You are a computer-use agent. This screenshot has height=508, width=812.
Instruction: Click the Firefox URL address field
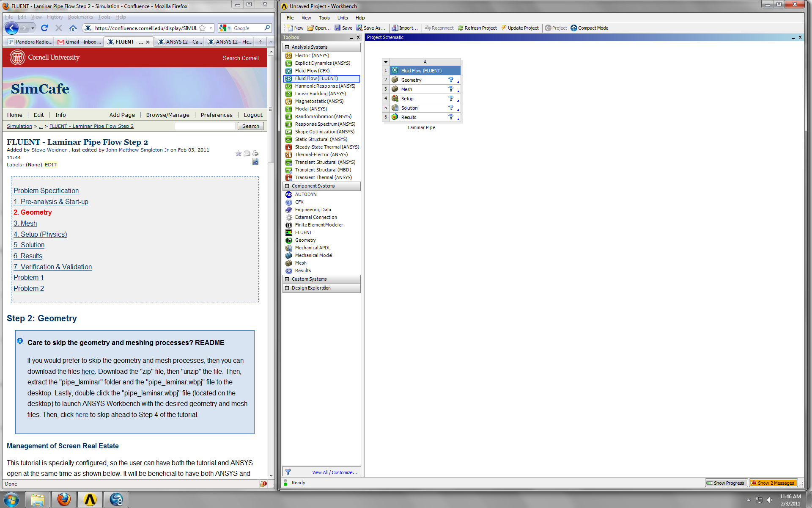[146, 28]
